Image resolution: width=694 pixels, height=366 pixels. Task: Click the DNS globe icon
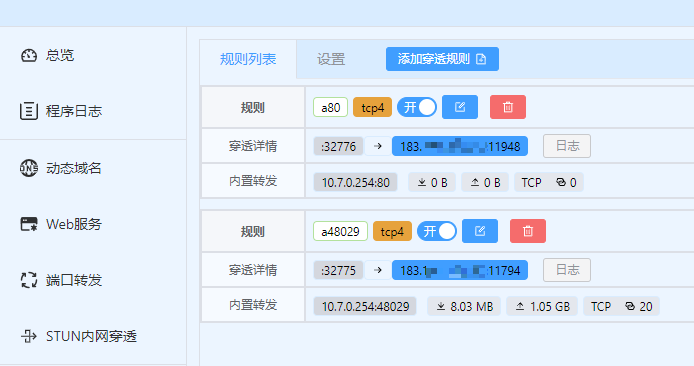29,168
